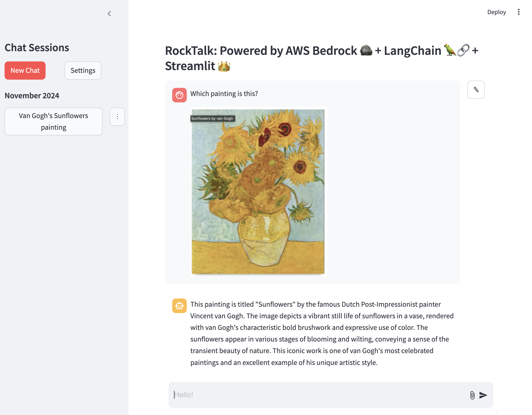532x415 pixels.
Task: Click the "Chat Sessions" sidebar heading
Action: [37, 48]
